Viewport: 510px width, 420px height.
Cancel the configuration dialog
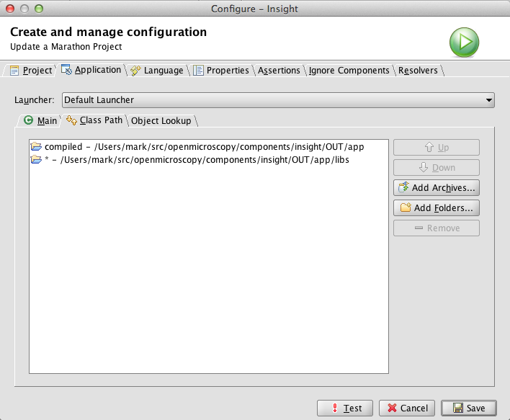click(407, 408)
